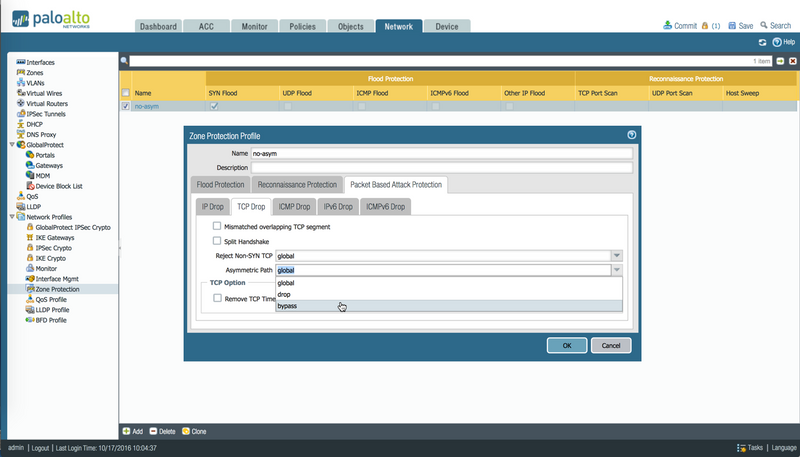
Task: Open the ICMP Drop sub-tab
Action: click(x=296, y=207)
